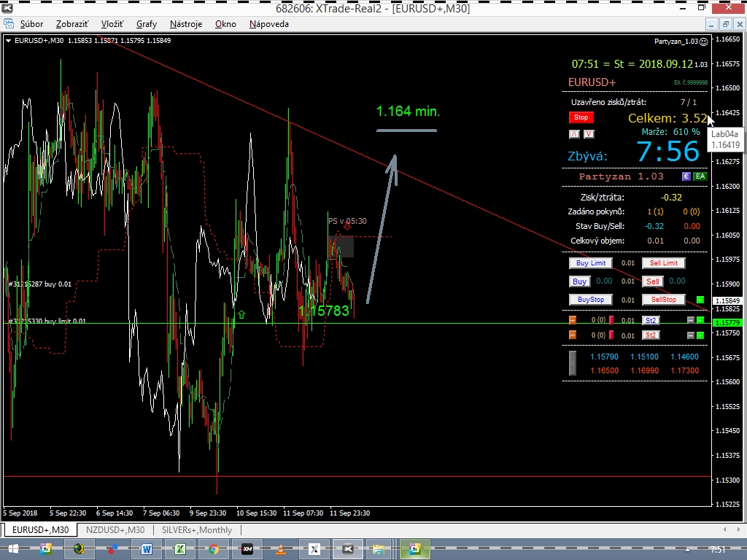This screenshot has width=747, height=560.
Task: Click the green EA icon beside Partyzan 1.03
Action: [700, 176]
